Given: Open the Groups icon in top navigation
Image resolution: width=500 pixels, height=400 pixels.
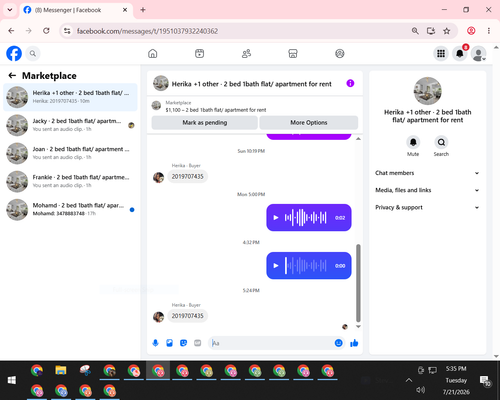Looking at the screenshot, I should coord(340,53).
